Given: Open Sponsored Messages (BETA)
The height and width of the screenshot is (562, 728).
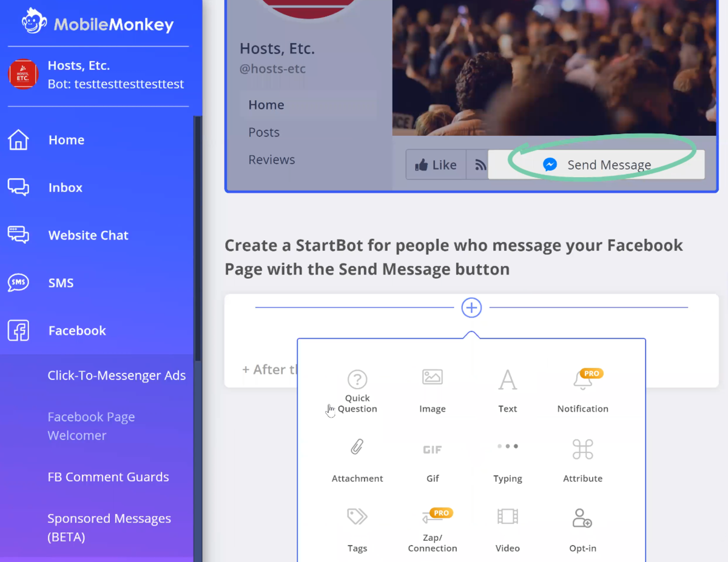Looking at the screenshot, I should (x=109, y=527).
